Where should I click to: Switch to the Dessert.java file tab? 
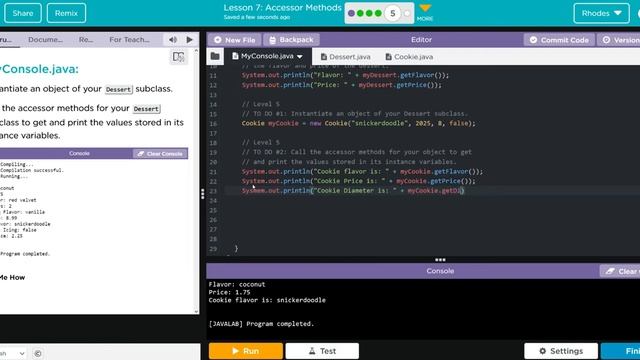click(x=346, y=57)
